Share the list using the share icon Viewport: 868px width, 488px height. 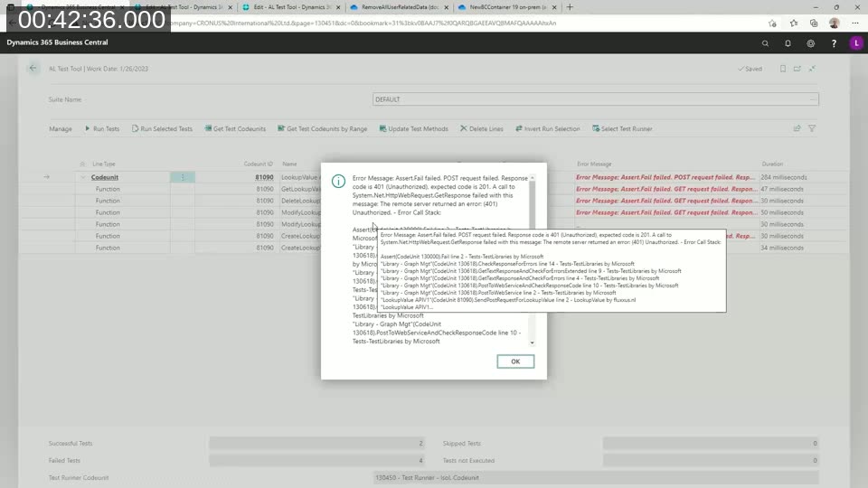[797, 128]
